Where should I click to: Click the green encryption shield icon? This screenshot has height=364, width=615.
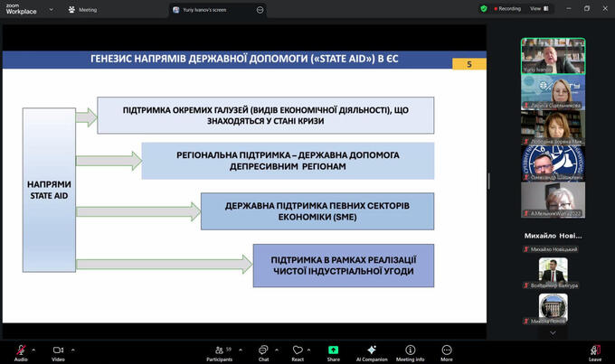coord(484,8)
